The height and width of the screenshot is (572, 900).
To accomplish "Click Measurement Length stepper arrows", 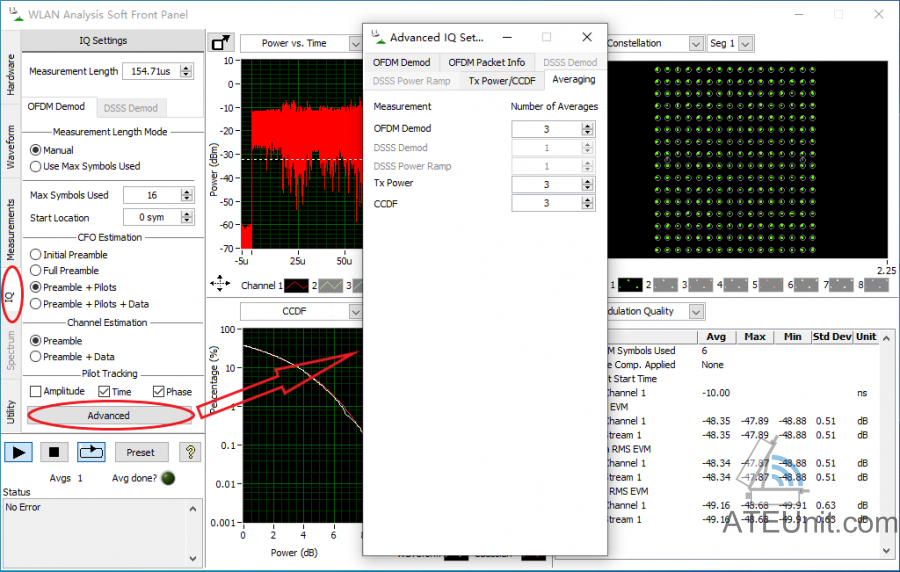I will tap(186, 71).
